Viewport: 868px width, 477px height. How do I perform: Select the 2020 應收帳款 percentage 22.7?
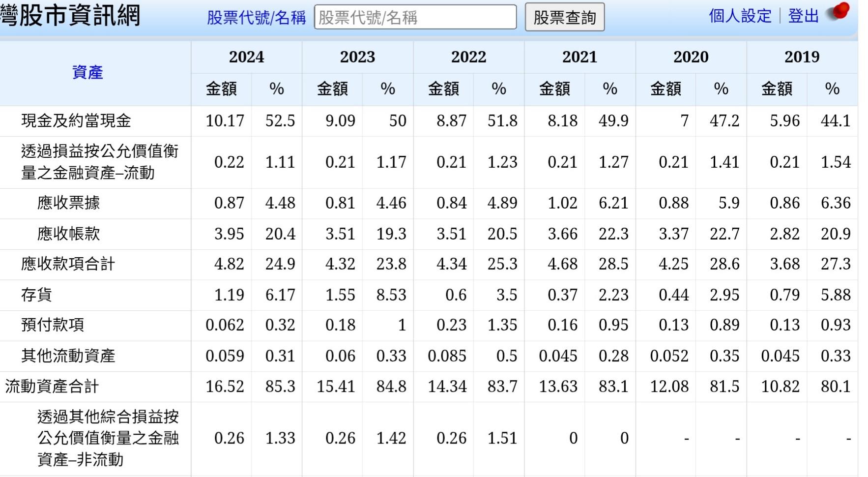tap(724, 234)
